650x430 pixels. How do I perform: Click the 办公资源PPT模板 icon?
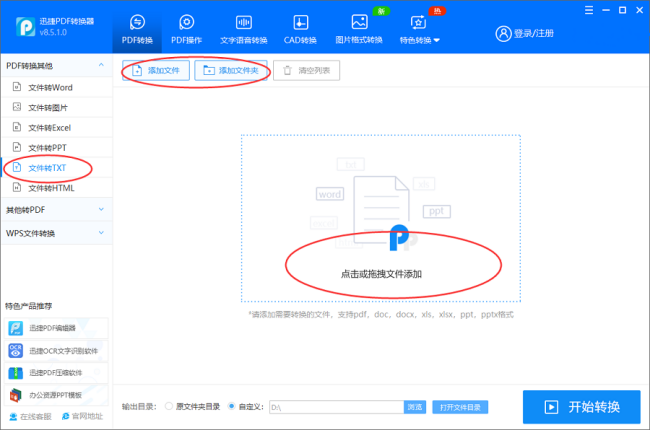click(16, 395)
